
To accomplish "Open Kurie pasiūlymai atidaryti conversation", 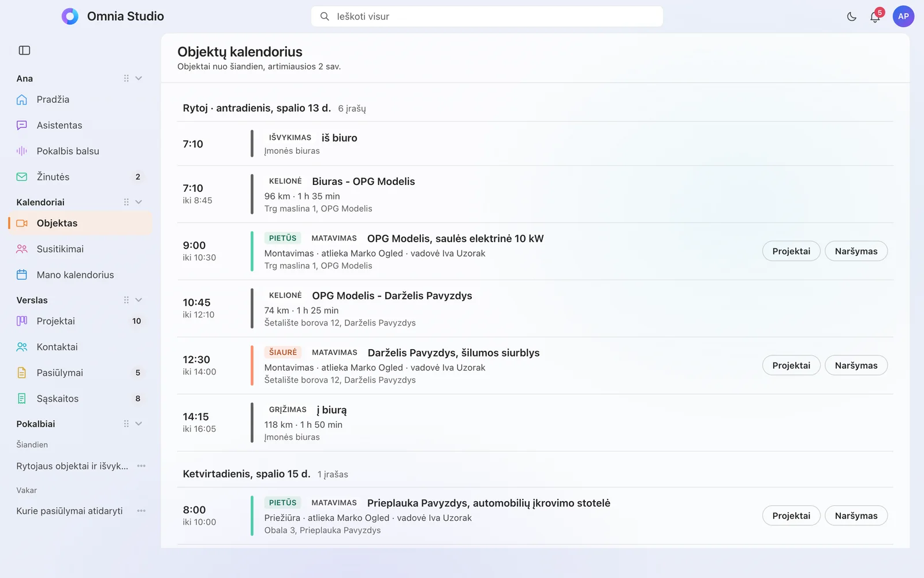I will [69, 511].
